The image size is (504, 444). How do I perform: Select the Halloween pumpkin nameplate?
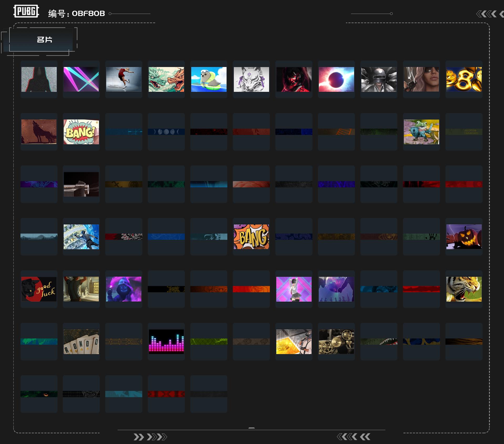(x=464, y=237)
